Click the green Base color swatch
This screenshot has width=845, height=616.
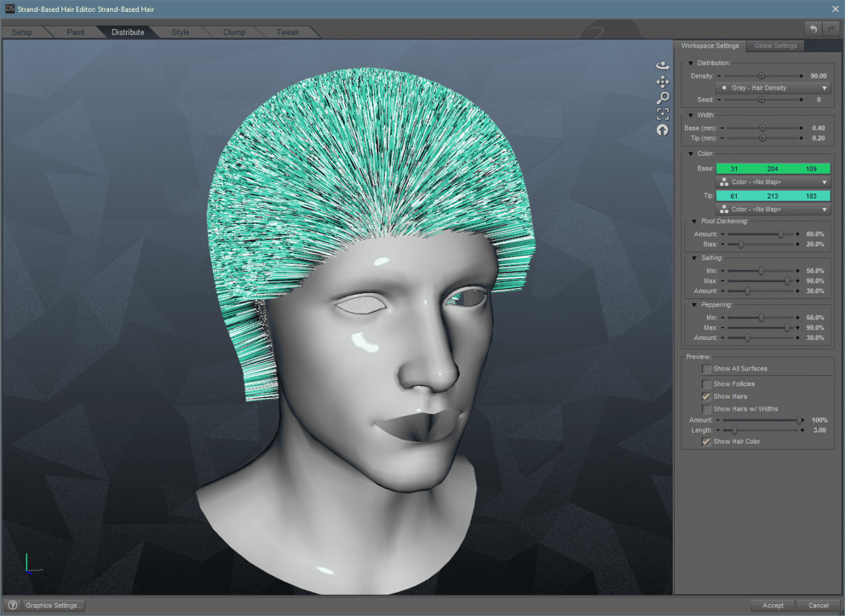coord(773,168)
